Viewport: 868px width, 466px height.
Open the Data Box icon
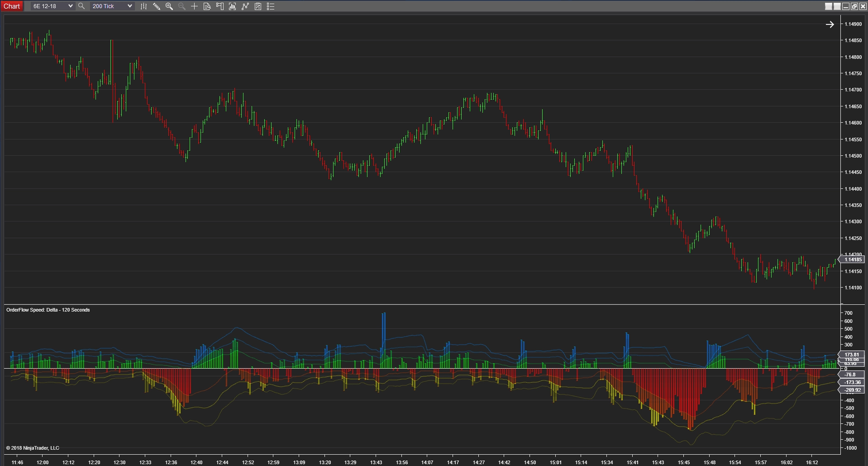[x=207, y=6]
